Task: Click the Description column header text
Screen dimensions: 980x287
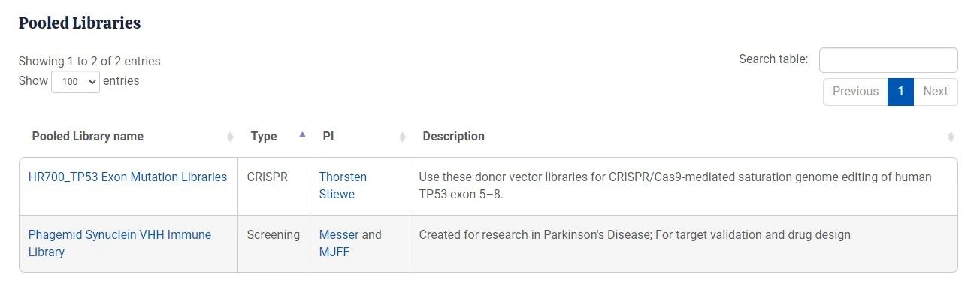Action: coord(453,137)
